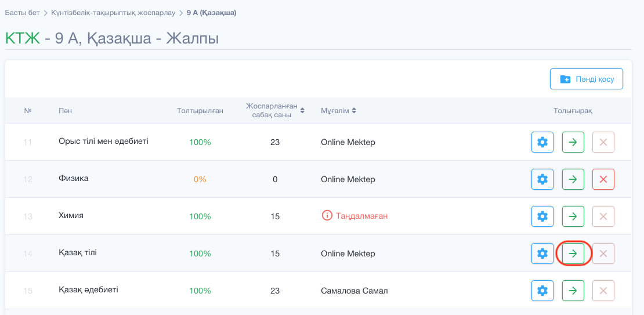Click the delete X in Қазақ тілі row

point(603,254)
